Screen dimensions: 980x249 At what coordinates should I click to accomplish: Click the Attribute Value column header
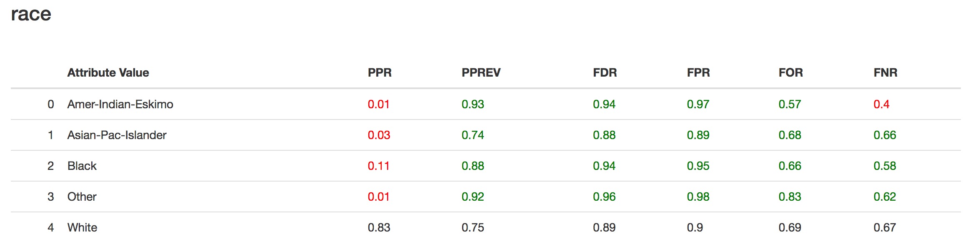(x=108, y=72)
